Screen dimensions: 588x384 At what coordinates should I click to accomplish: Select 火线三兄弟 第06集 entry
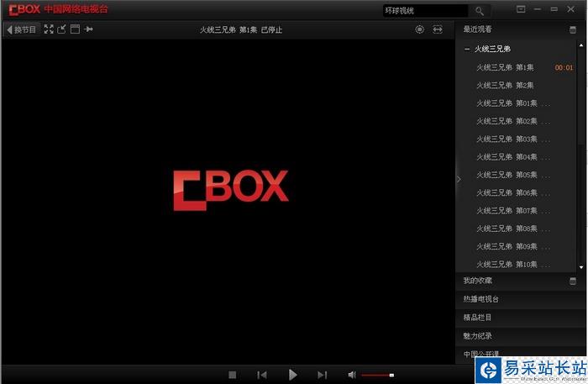coord(513,192)
